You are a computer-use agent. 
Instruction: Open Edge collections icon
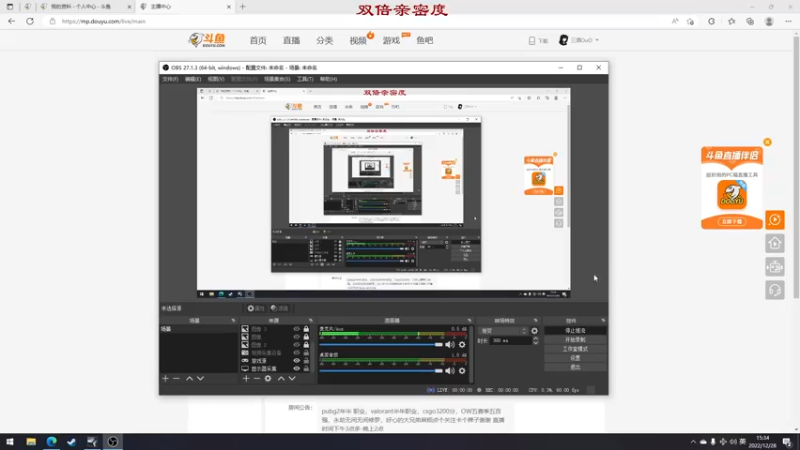coord(750,21)
